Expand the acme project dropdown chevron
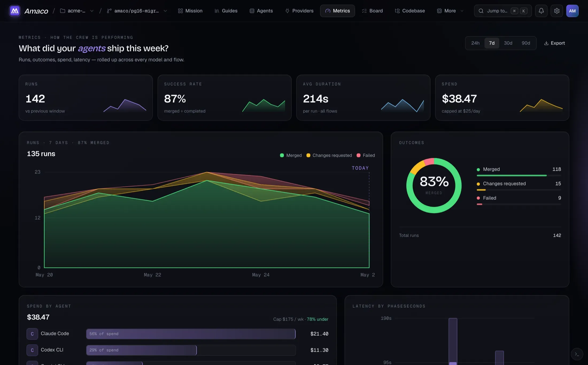The width and height of the screenshot is (588, 365). point(92,11)
